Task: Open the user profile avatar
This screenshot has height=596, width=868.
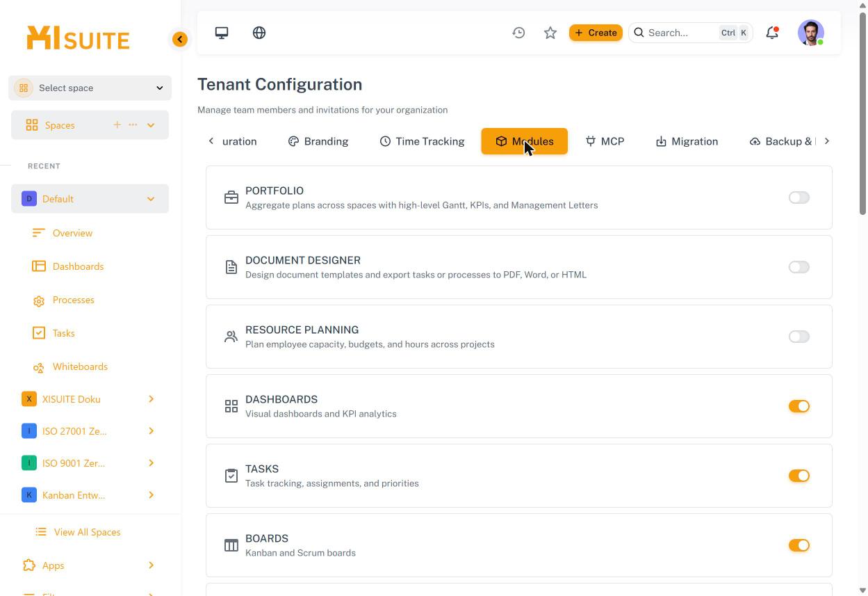Action: tap(811, 33)
